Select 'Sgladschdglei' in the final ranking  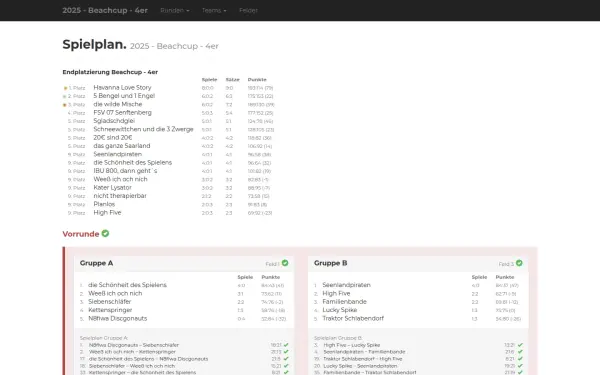(x=114, y=121)
